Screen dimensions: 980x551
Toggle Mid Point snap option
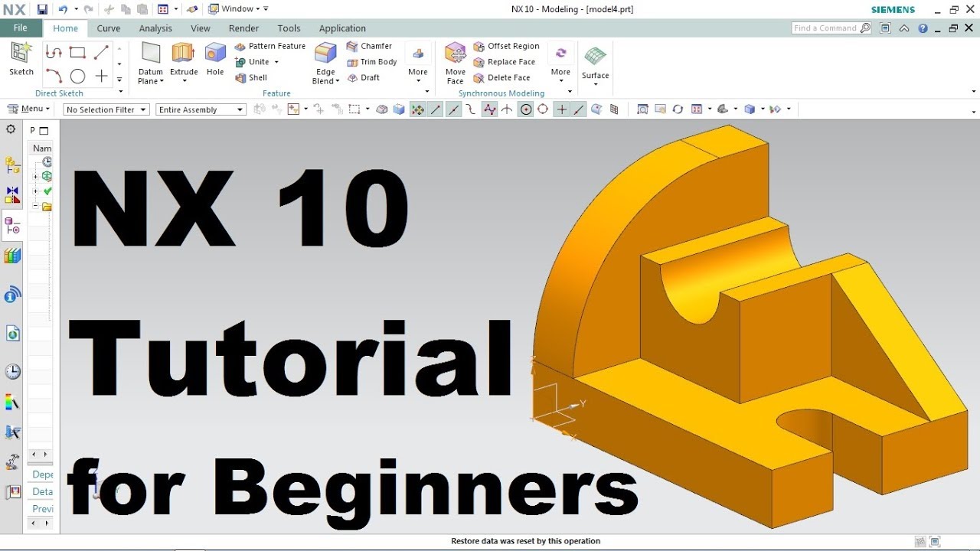[x=454, y=109]
